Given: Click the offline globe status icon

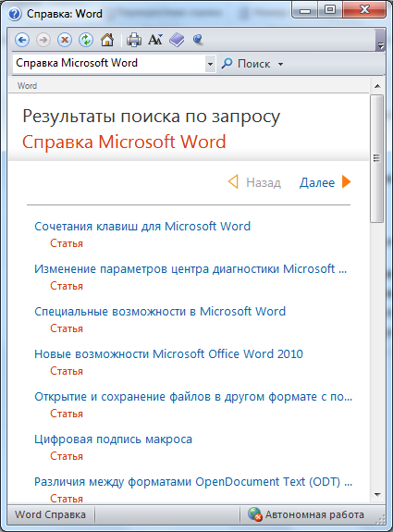Looking at the screenshot, I should point(254,514).
